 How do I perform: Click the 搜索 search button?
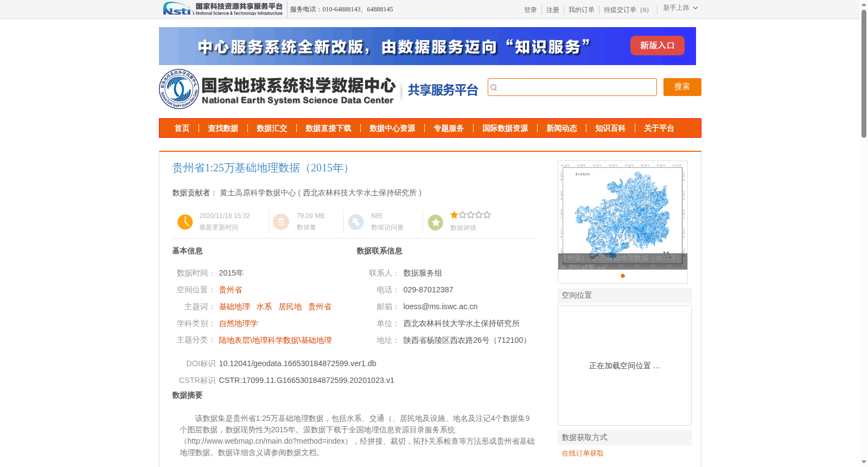coord(682,87)
